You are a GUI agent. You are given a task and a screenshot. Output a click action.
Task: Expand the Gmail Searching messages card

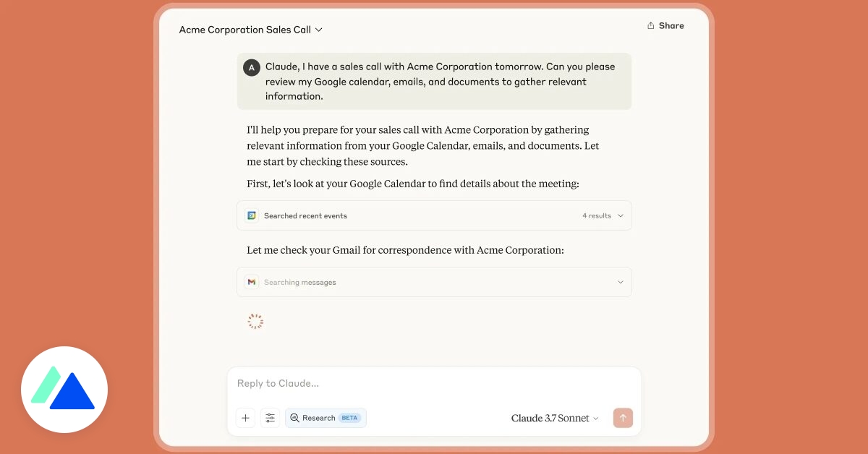621,282
